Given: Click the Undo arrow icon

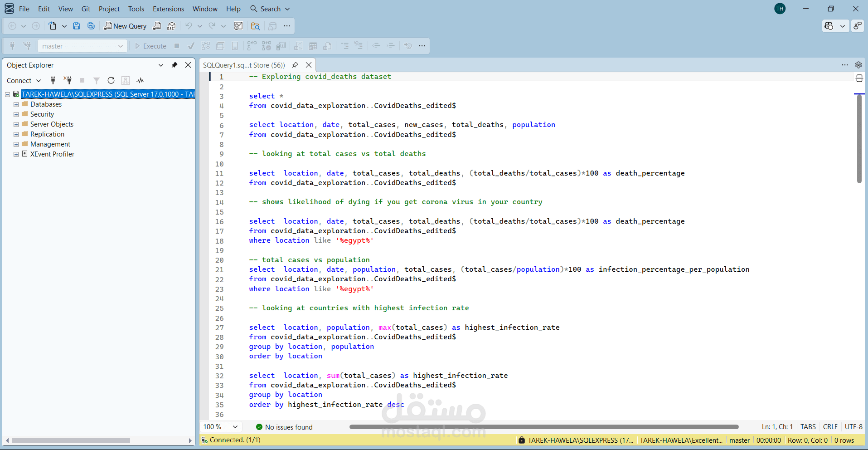Looking at the screenshot, I should pos(189,26).
